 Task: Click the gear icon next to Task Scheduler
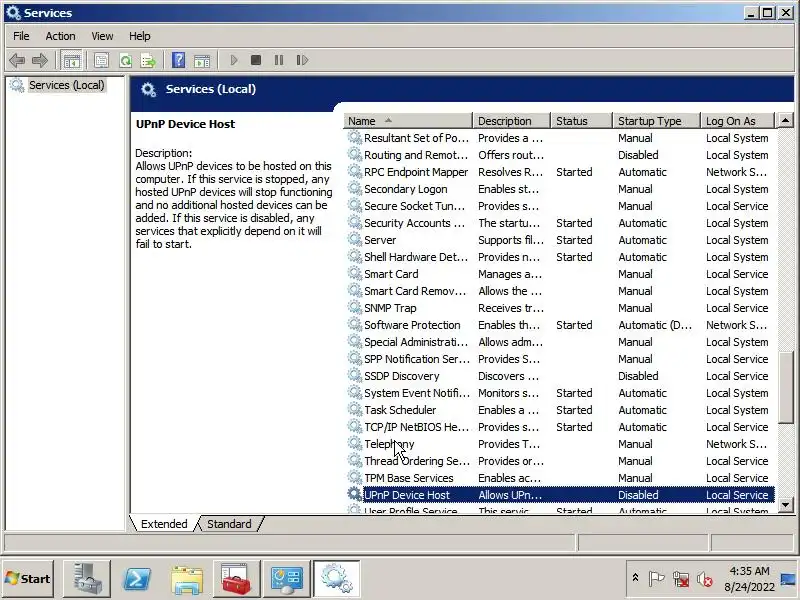pos(354,409)
